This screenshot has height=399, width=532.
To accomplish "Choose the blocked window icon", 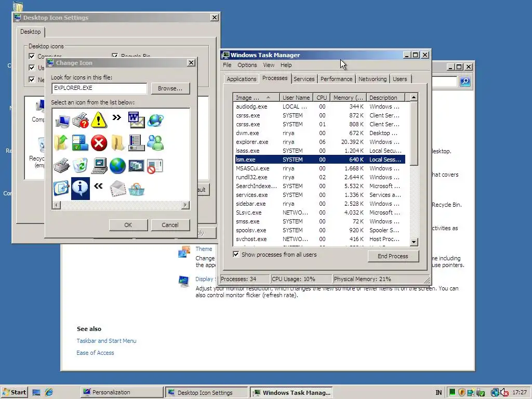I will (x=155, y=166).
